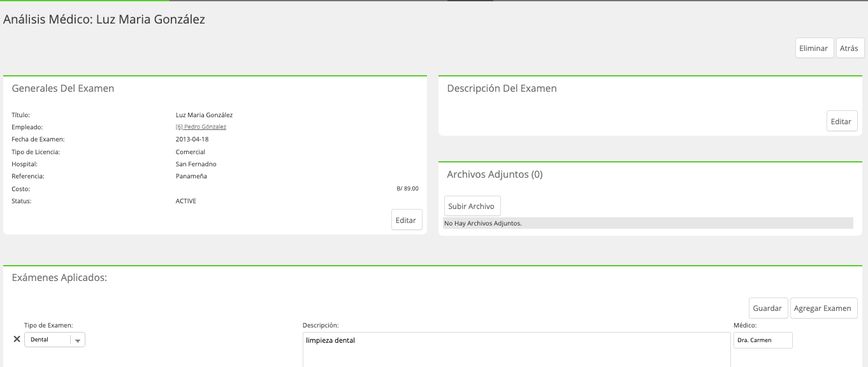Click the Descripción Del Examen heading

[x=502, y=88]
